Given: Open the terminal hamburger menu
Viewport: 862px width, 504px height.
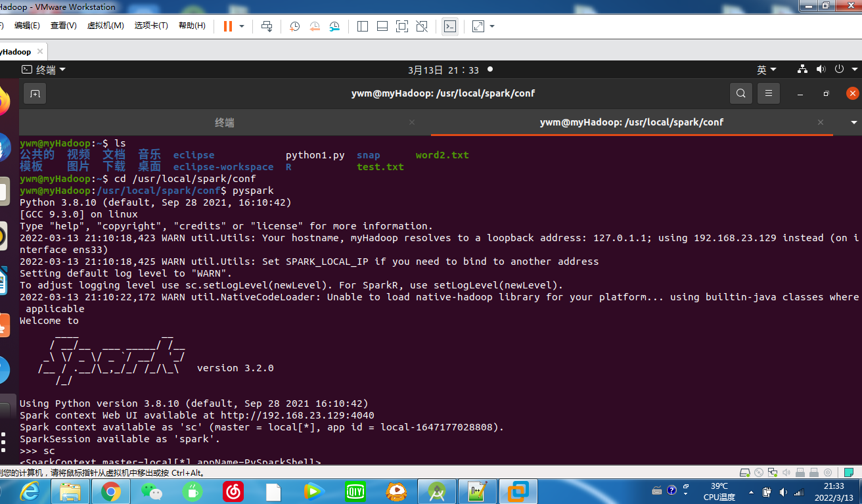Looking at the screenshot, I should pos(769,94).
